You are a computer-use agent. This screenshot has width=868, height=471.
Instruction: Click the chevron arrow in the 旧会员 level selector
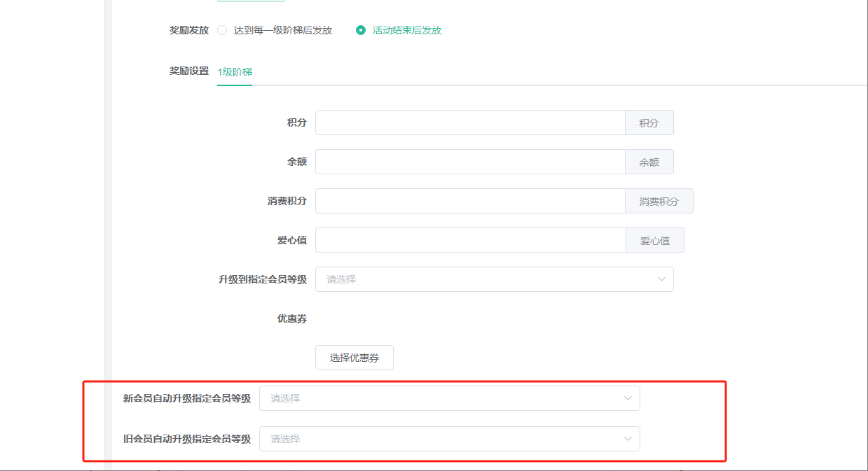coord(628,439)
